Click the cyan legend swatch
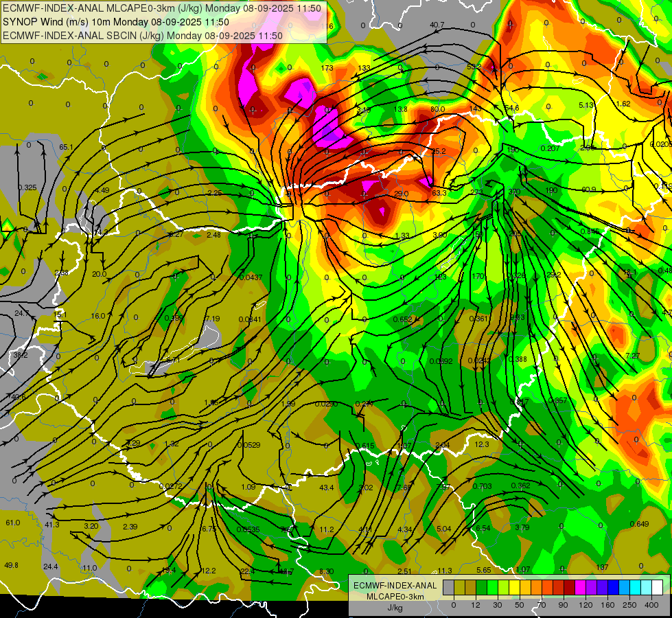The width and height of the screenshot is (672, 618). 635,587
